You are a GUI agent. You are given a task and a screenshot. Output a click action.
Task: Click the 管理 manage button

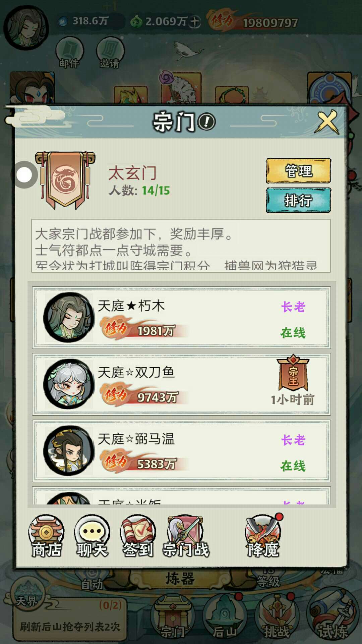coord(298,171)
